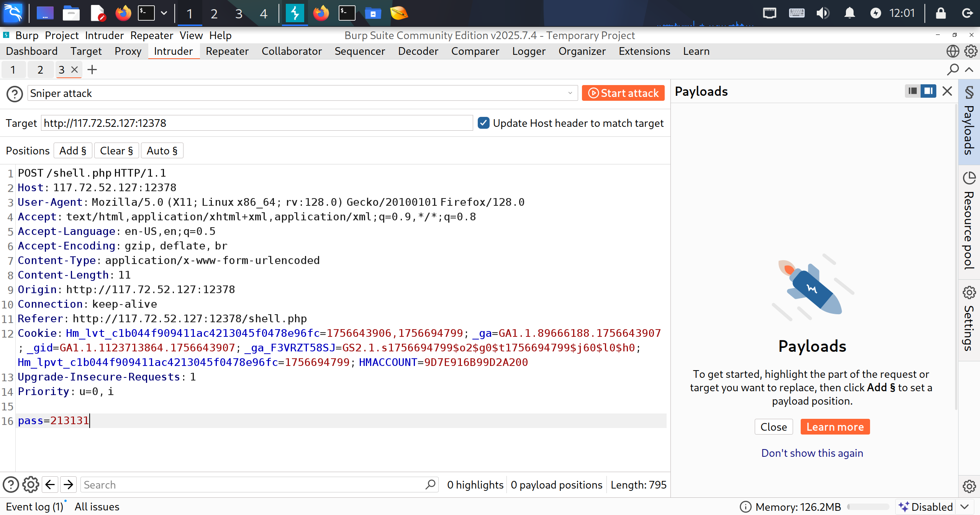Open the Project menu
Screen dimensions: 980x515
(61, 36)
